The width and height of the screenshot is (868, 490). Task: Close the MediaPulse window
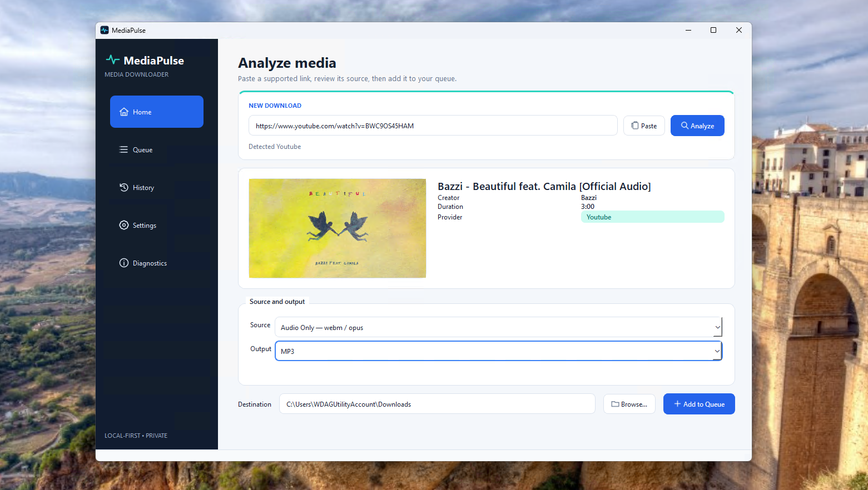739,30
